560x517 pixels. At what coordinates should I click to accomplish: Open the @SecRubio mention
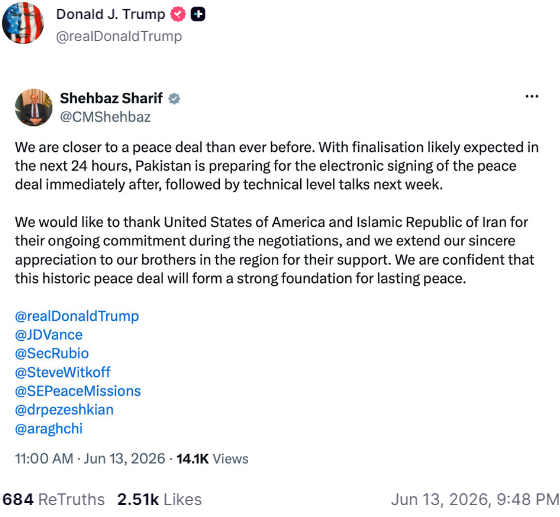point(52,353)
